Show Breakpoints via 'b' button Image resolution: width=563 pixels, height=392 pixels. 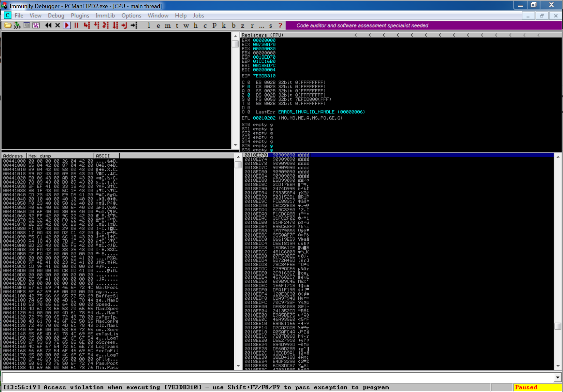(x=233, y=26)
